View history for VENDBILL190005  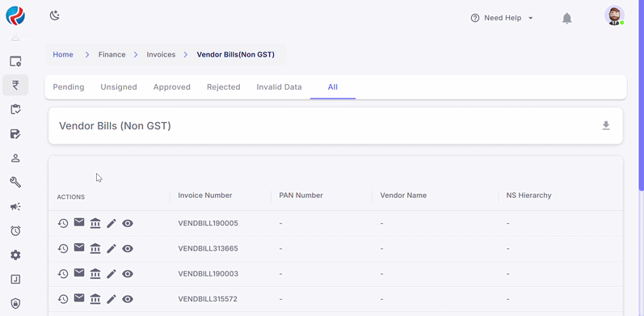click(x=63, y=224)
